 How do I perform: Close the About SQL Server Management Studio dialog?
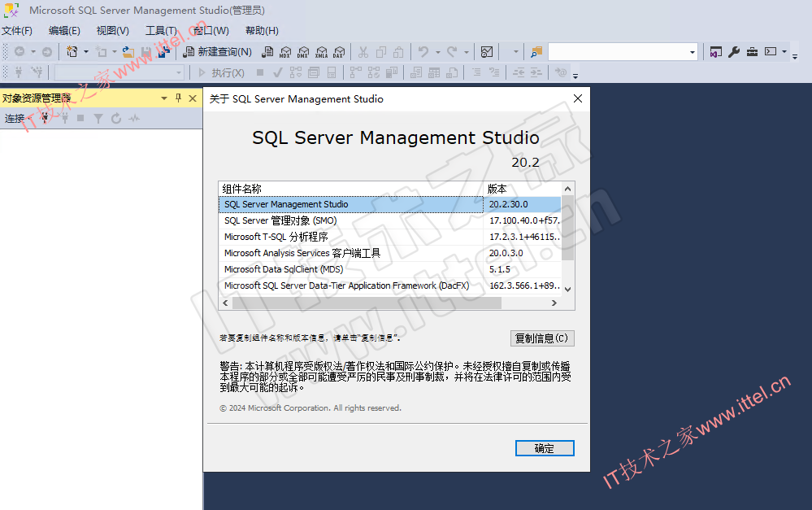[x=578, y=98]
